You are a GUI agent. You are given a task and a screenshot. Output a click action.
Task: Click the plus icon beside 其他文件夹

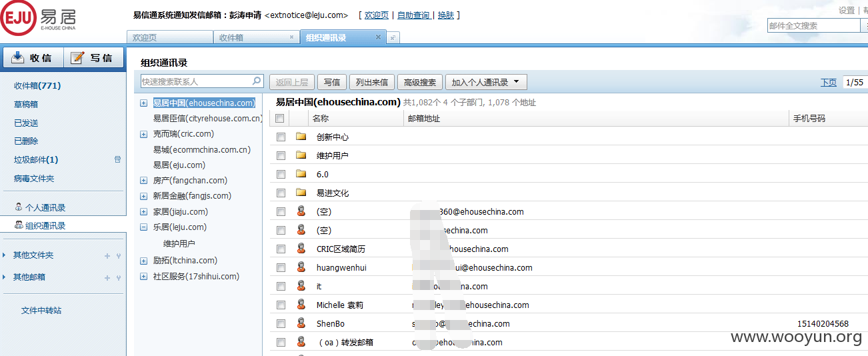[107, 256]
